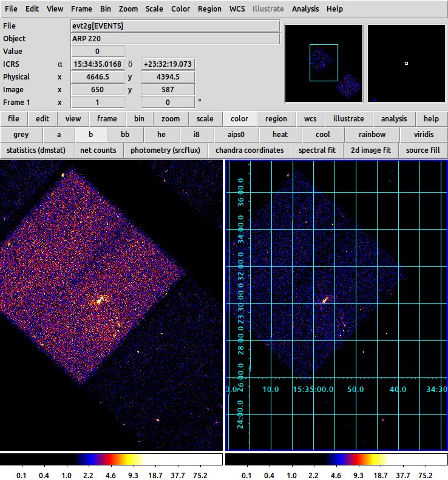Click the magnifier preview panel
Screen dimensions: 448x480
[406, 63]
